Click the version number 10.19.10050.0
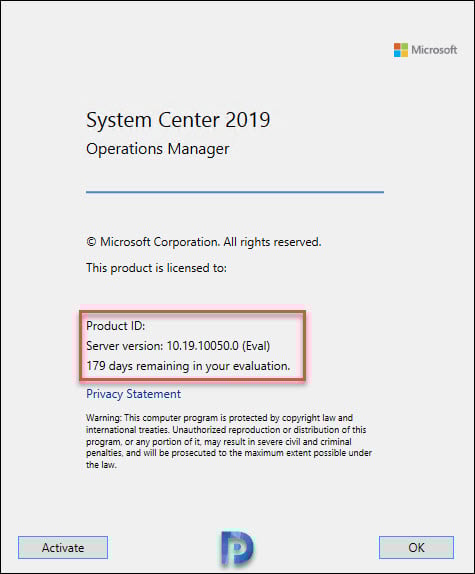The width and height of the screenshot is (475, 574). [202, 346]
